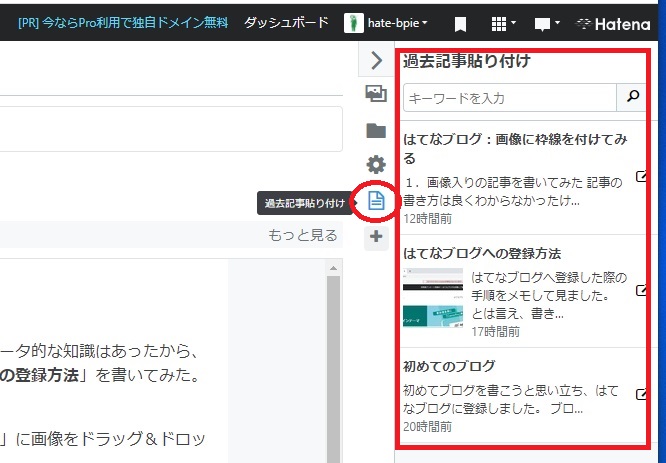Click the PR 今ならPro利用で独自ドメイン無料 link
This screenshot has width=666, height=463.
click(123, 23)
